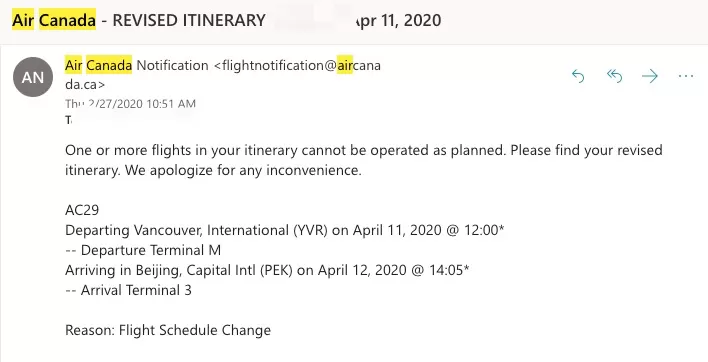Viewport: 708px width, 362px height.
Task: Click the flightnotification@aircanada.ca email address
Action: coord(223,75)
